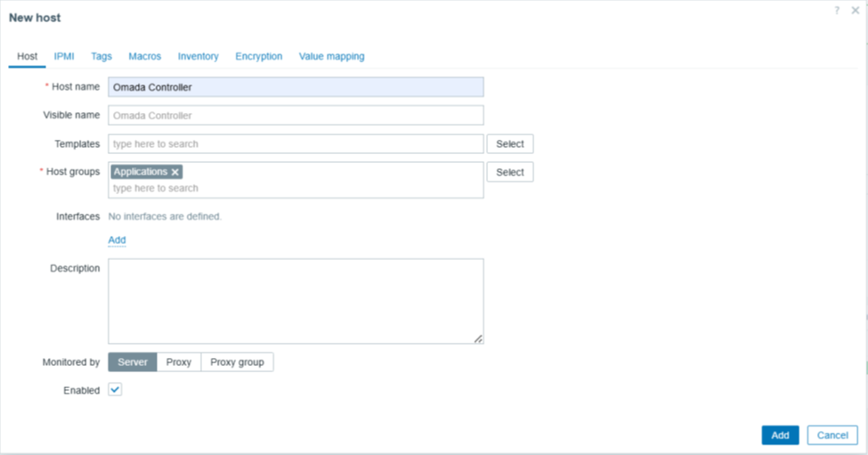The height and width of the screenshot is (455, 868).
Task: Go to the Macros tab
Action: [144, 56]
